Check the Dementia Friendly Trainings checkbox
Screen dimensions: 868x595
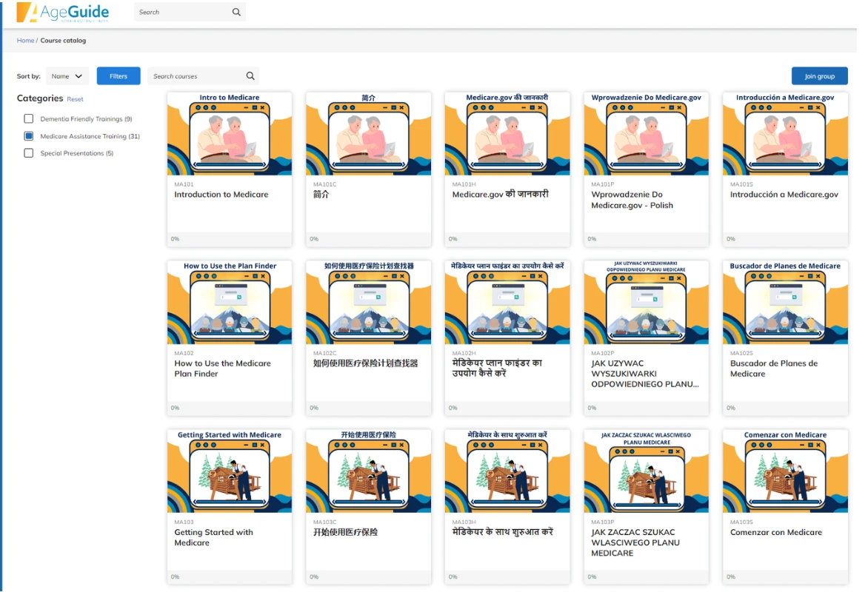click(29, 118)
